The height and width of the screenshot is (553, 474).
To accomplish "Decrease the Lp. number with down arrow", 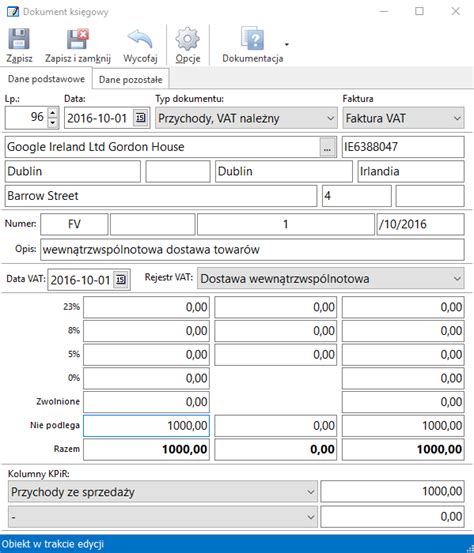I will pyautogui.click(x=53, y=123).
